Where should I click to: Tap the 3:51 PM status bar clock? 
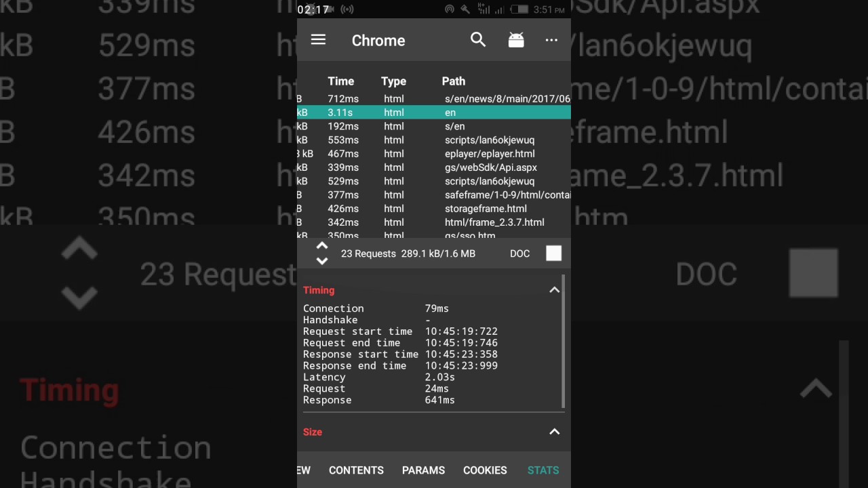click(549, 9)
